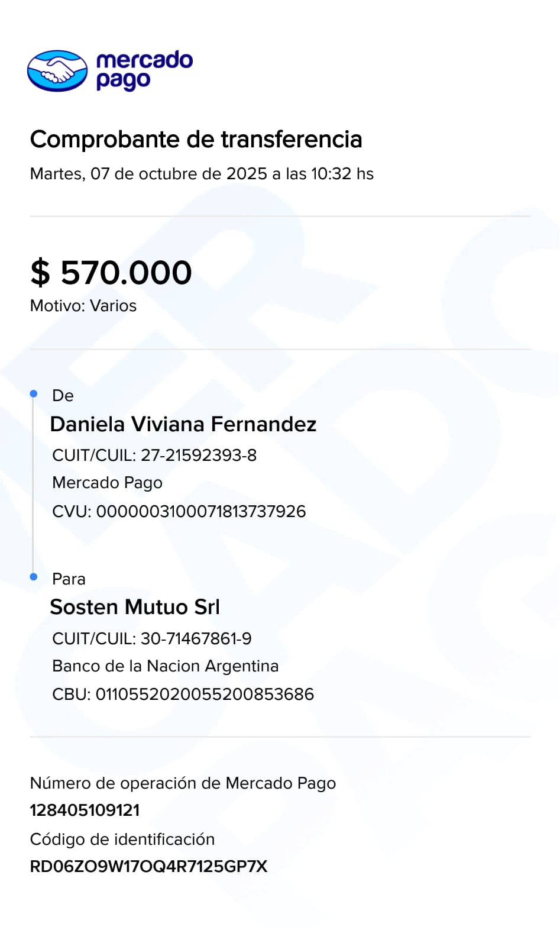Click the blue dot beside "De"
This screenshot has width=560, height=930.
(x=34, y=394)
